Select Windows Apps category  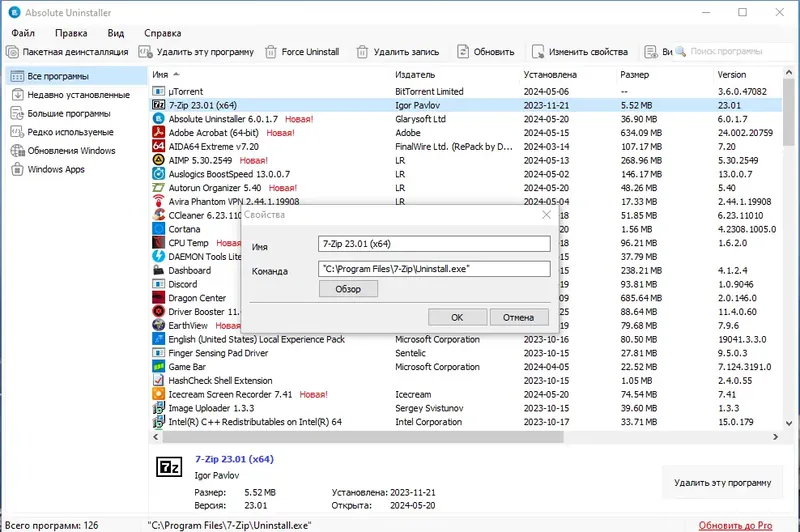tap(77, 169)
